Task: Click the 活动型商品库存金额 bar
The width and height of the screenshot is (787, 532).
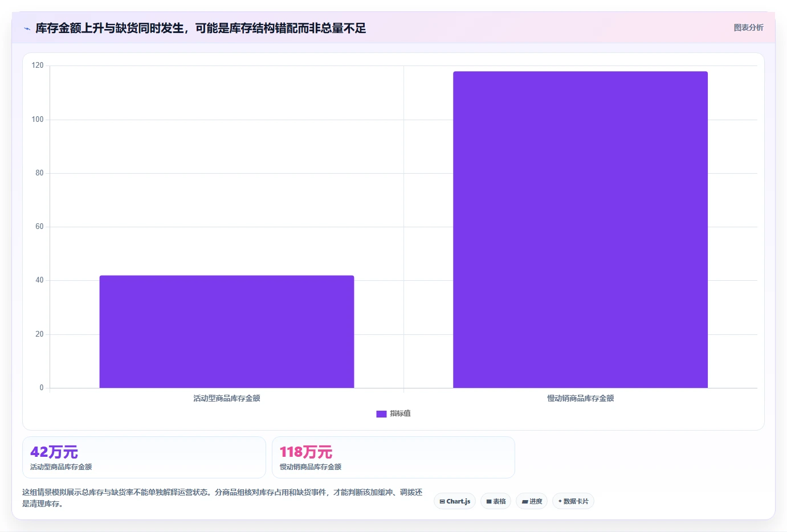Action: [227, 332]
